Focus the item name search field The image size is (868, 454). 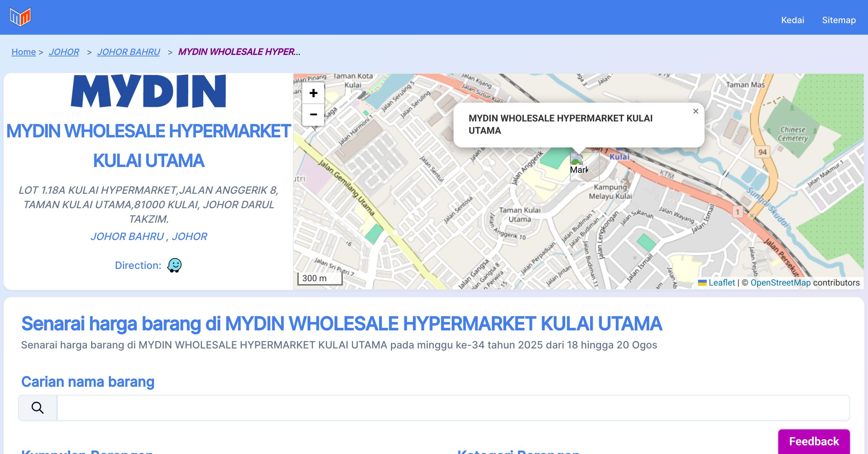tap(453, 408)
